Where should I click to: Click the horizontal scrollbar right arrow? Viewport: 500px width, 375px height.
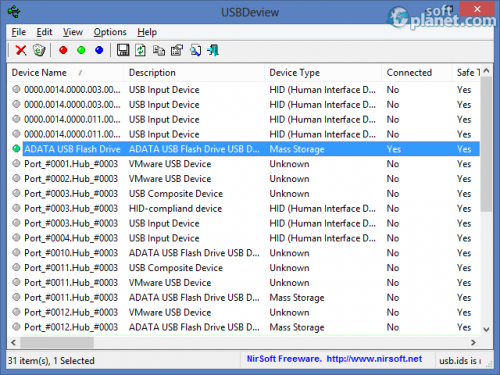(473, 342)
